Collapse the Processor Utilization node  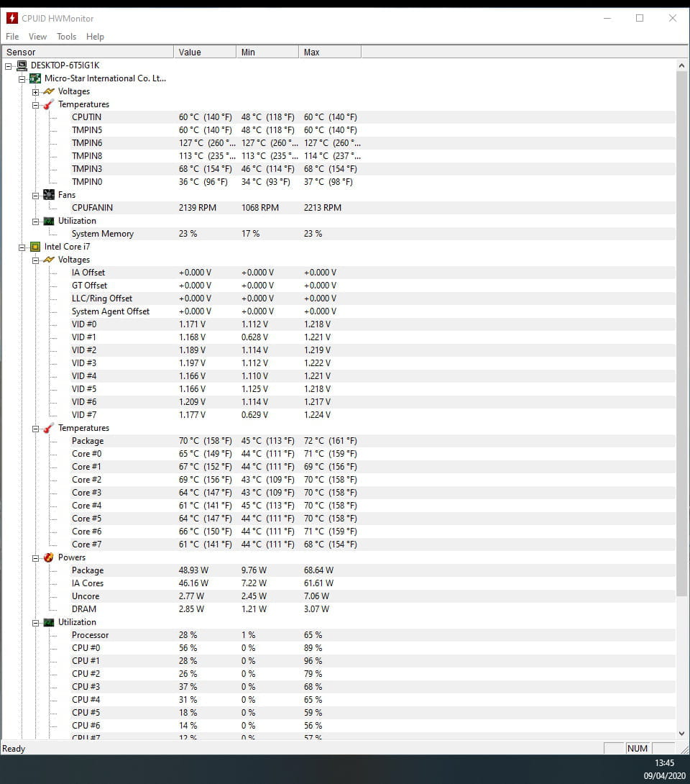tap(35, 623)
